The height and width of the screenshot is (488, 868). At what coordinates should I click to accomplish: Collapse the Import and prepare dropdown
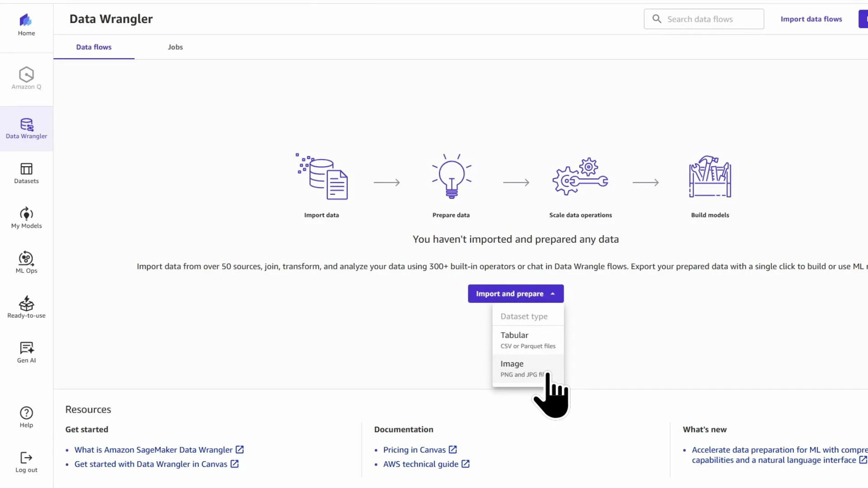[x=515, y=293]
